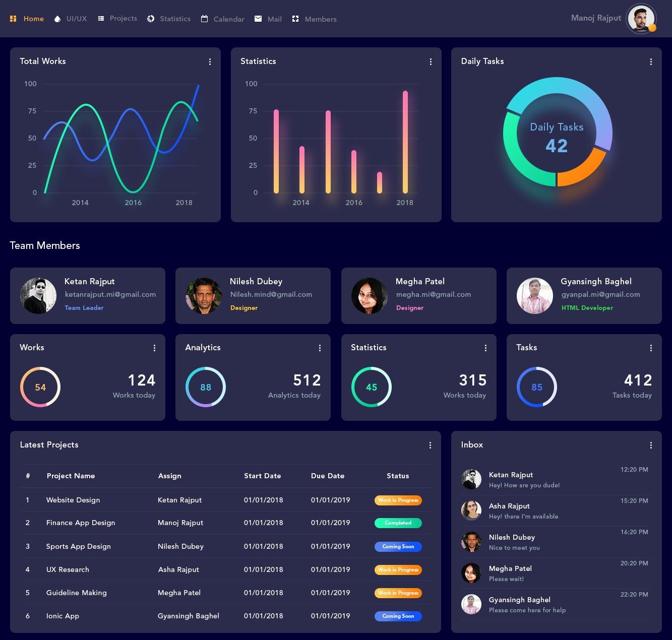Open the Daily Tasks card options menu

(651, 61)
